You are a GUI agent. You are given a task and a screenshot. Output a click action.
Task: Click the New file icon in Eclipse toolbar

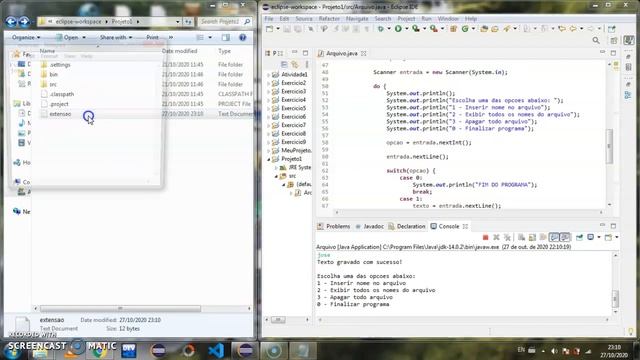click(x=269, y=29)
